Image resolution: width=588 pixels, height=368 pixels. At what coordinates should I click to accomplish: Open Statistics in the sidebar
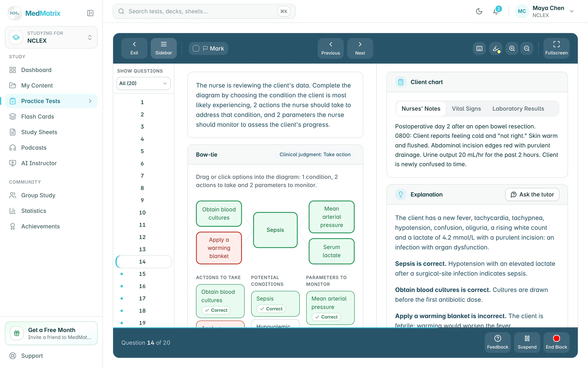pos(51,211)
